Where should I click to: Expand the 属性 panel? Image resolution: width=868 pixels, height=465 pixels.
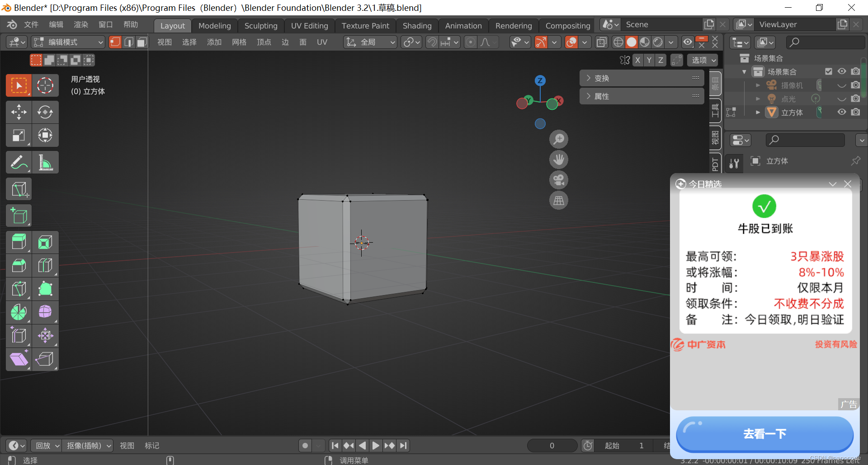coord(642,96)
